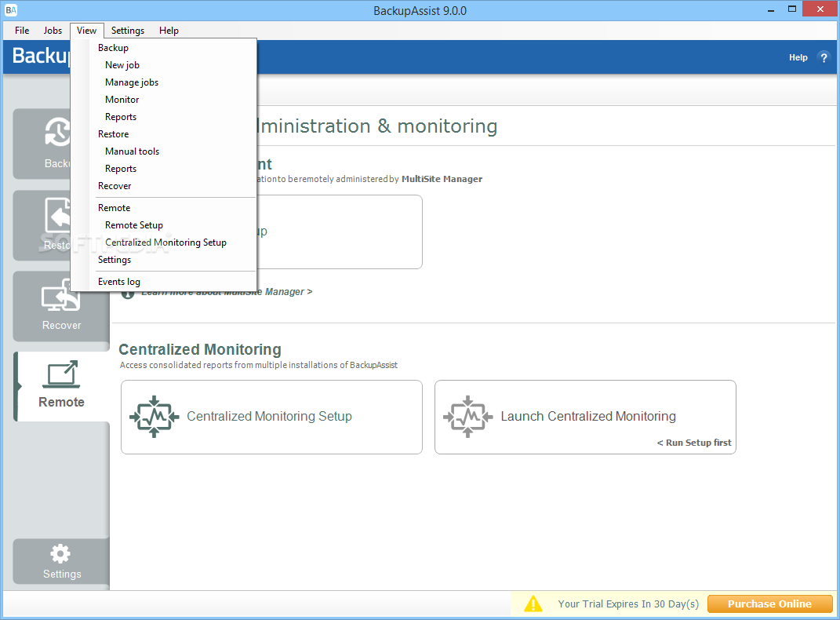The width and height of the screenshot is (840, 620).
Task: Click the bold MultiSite Manager text
Action: tap(442, 179)
